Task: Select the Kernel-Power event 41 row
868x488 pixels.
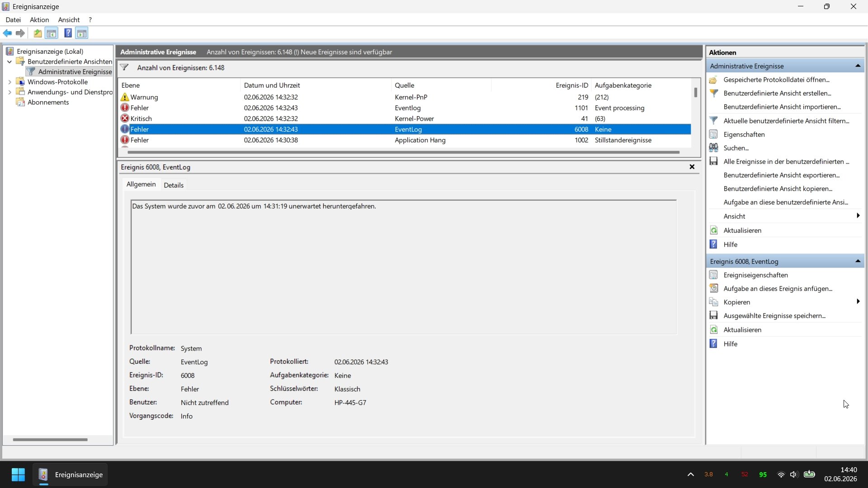Action: (405, 118)
